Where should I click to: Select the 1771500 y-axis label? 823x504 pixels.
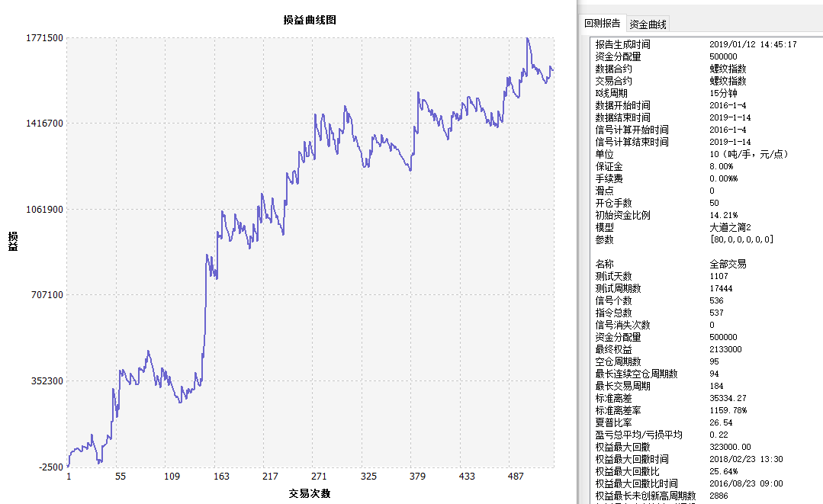coord(43,37)
